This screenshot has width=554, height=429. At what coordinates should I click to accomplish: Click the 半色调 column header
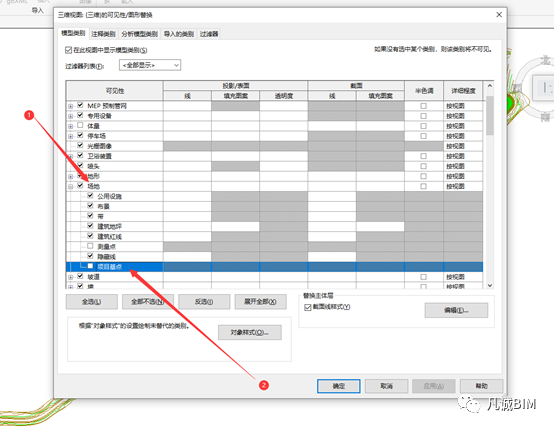coord(424,91)
